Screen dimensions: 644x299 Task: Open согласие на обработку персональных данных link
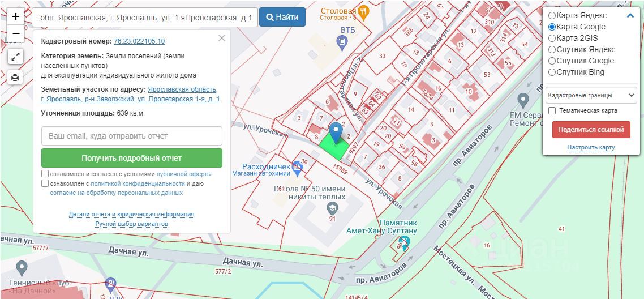[x=116, y=193]
